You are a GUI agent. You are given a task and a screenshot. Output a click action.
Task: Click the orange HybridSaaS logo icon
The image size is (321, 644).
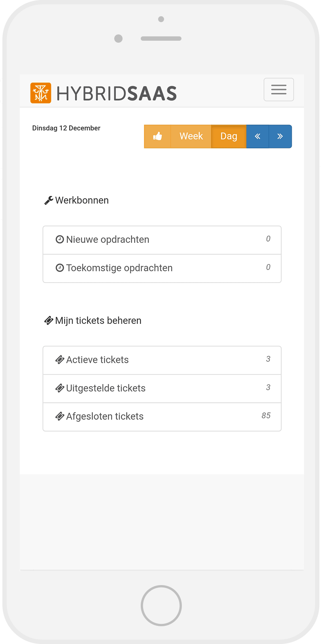tap(41, 93)
